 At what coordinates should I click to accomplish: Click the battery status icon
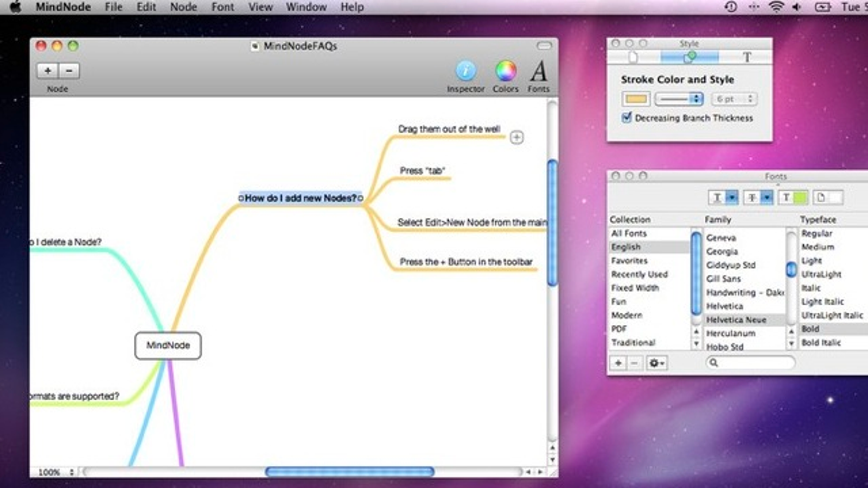tap(822, 7)
